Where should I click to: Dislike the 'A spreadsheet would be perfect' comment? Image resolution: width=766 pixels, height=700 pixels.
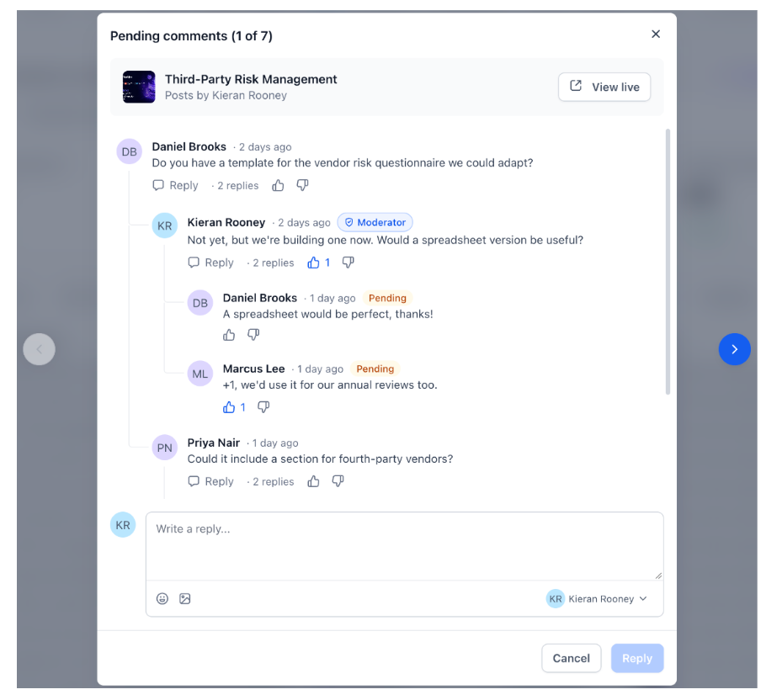point(253,335)
